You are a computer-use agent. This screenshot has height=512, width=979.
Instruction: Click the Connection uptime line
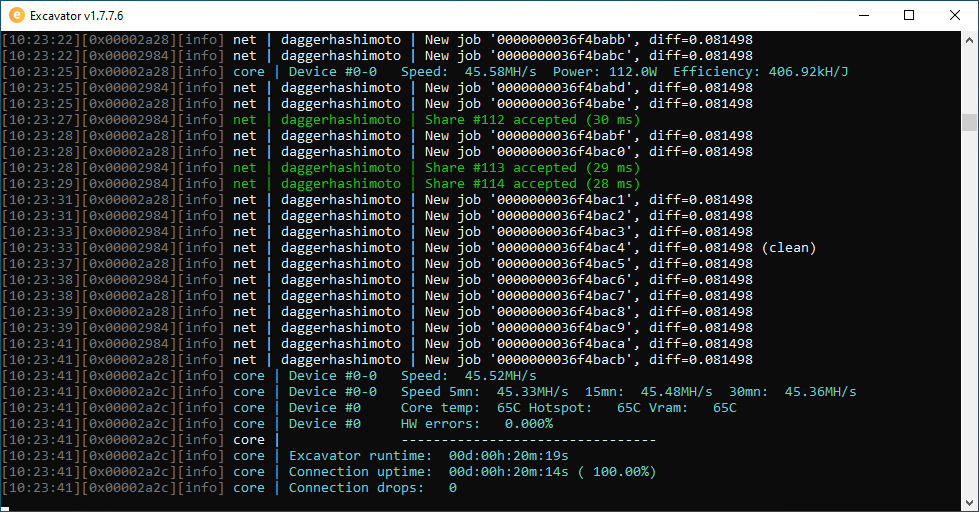coord(472,472)
